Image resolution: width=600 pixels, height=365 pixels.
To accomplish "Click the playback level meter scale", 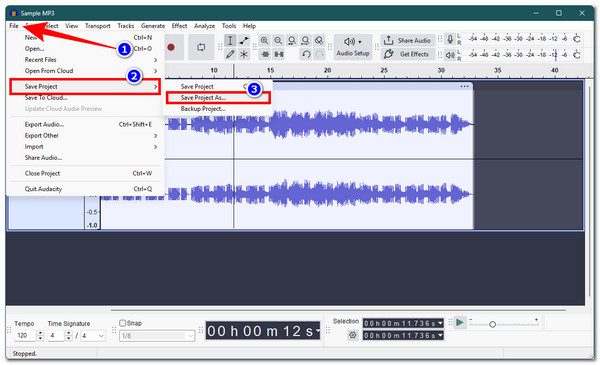I will (x=518, y=55).
